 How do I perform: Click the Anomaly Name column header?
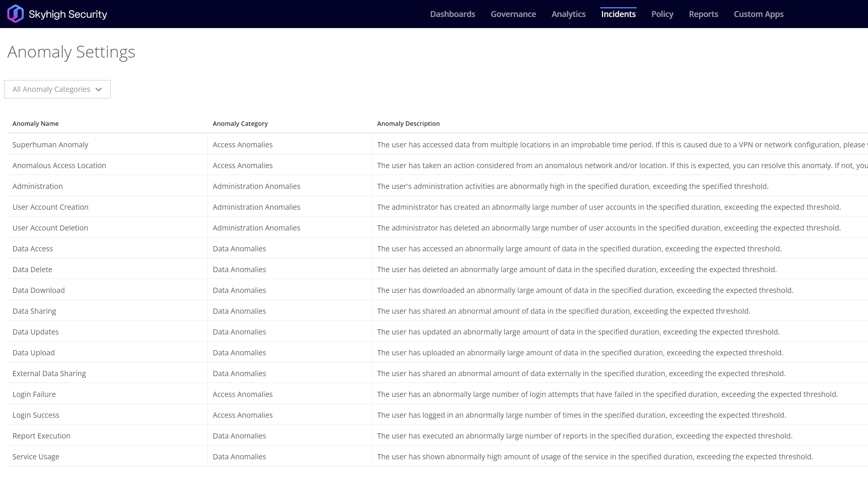point(35,124)
